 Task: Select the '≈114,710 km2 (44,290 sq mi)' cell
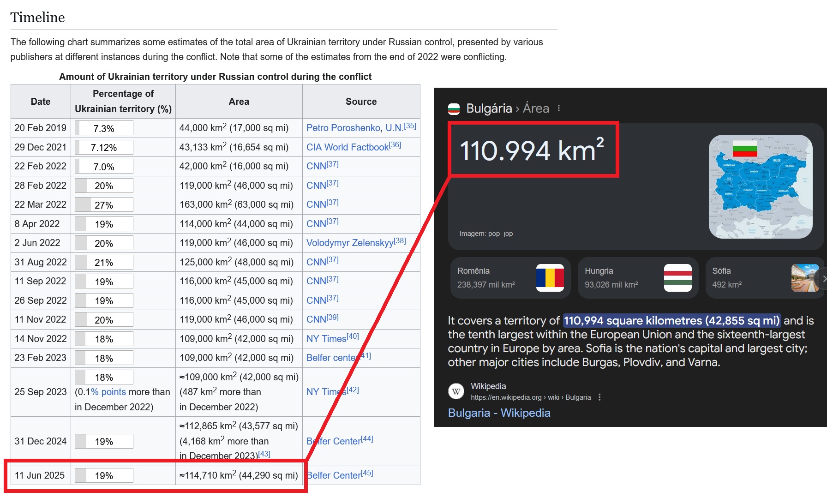pos(239,475)
